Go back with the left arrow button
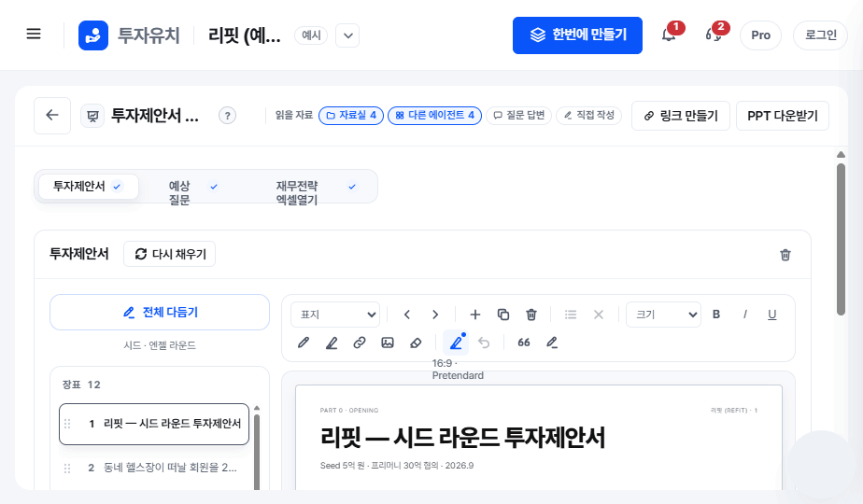The height and width of the screenshot is (504, 863). (52, 116)
